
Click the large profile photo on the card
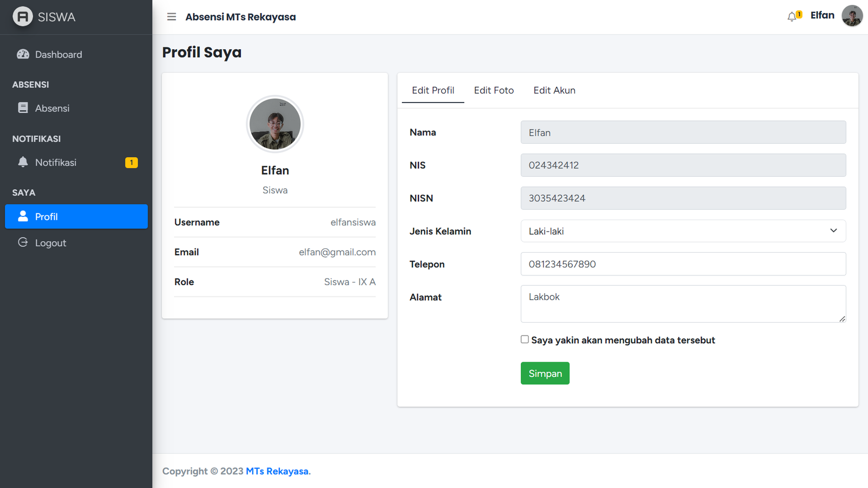[275, 124]
